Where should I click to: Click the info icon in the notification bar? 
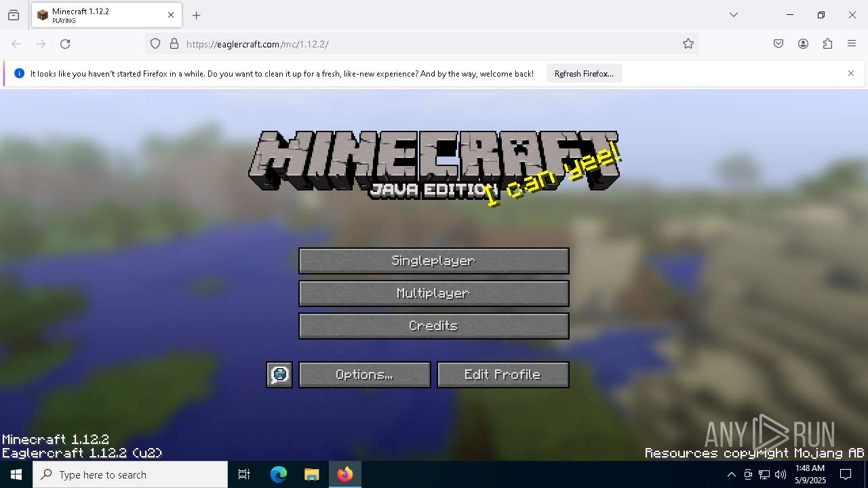click(x=19, y=73)
